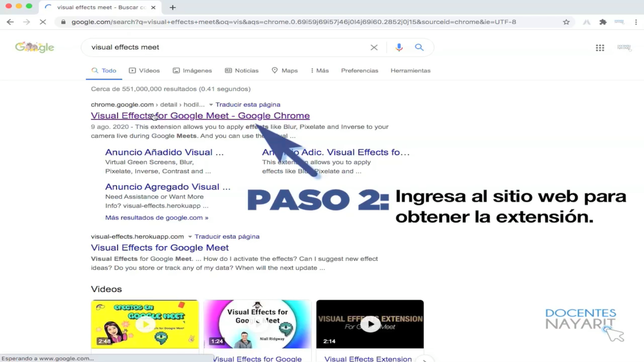Open 'Visual Effects Extension' video title link
The width and height of the screenshot is (644, 362).
coord(368,359)
